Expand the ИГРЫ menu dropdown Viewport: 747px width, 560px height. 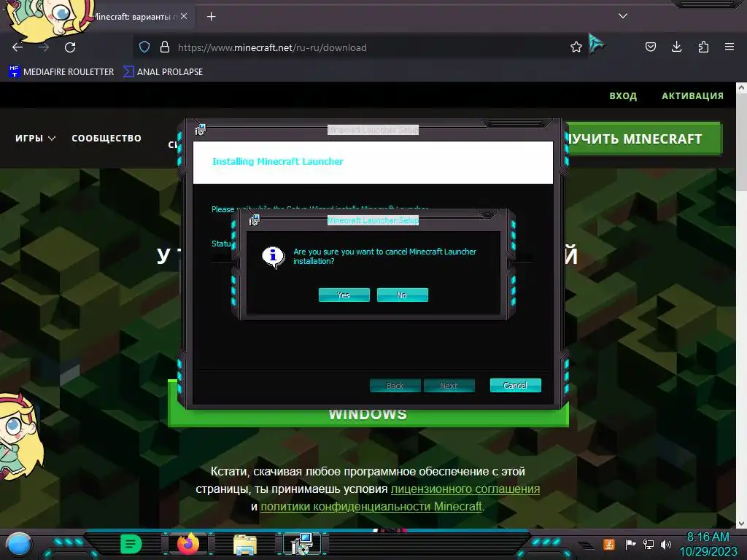[x=35, y=138]
